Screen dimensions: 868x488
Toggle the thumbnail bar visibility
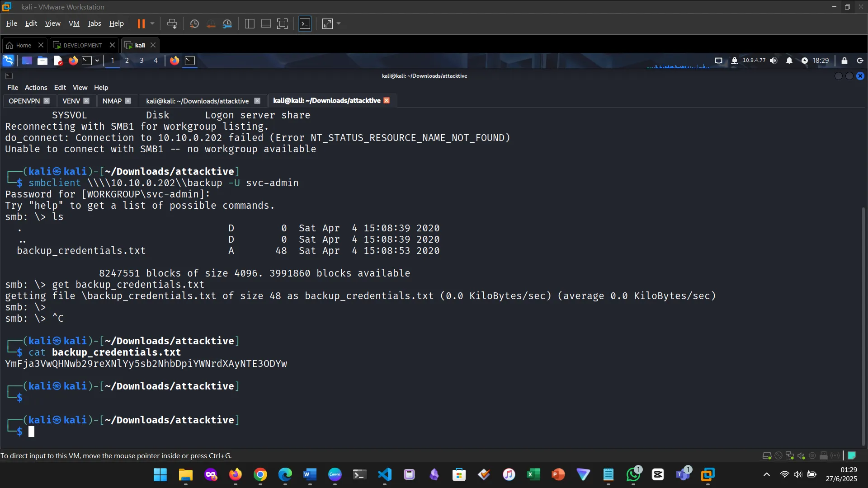pyautogui.click(x=265, y=23)
